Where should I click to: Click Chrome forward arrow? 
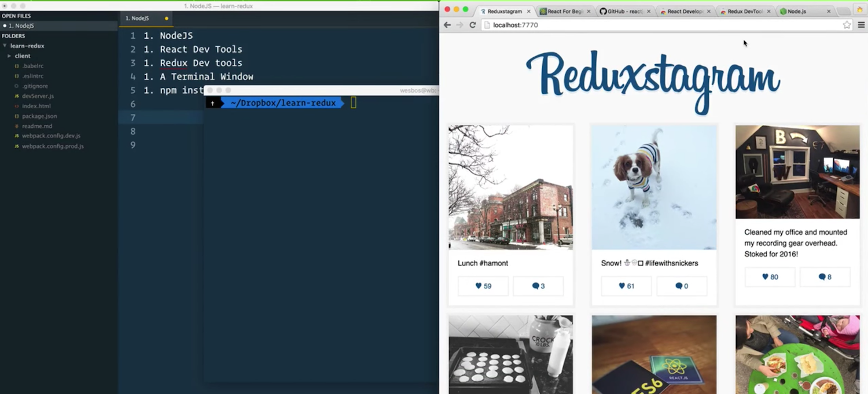pos(459,25)
